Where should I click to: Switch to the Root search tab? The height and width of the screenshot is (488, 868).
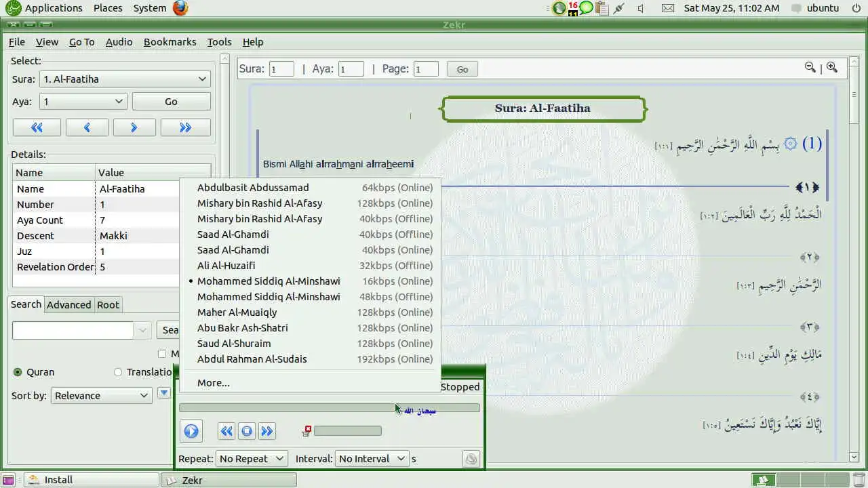[x=108, y=305]
